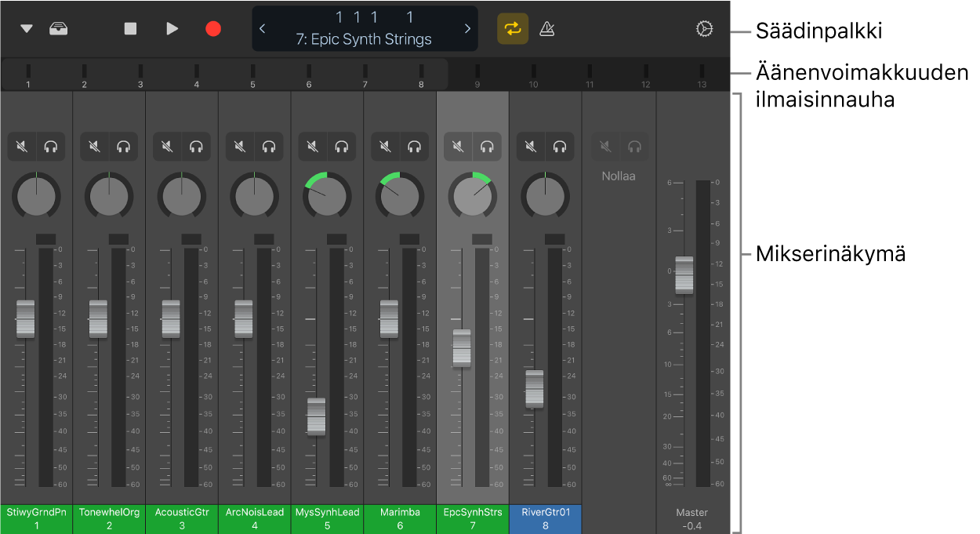Mute the ArcNoisLead channel
Screen dimensions: 980x534
coord(240,146)
